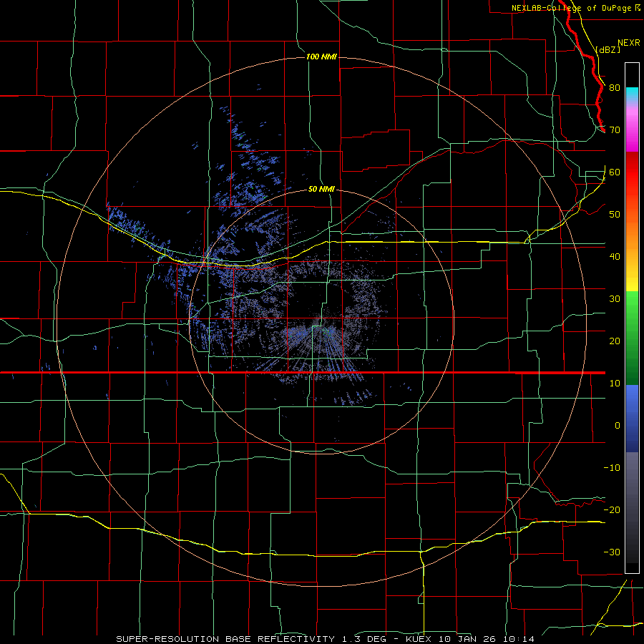644x644 pixels.
Task: Click the -20 value on the dBZ scale
Action: point(612,510)
